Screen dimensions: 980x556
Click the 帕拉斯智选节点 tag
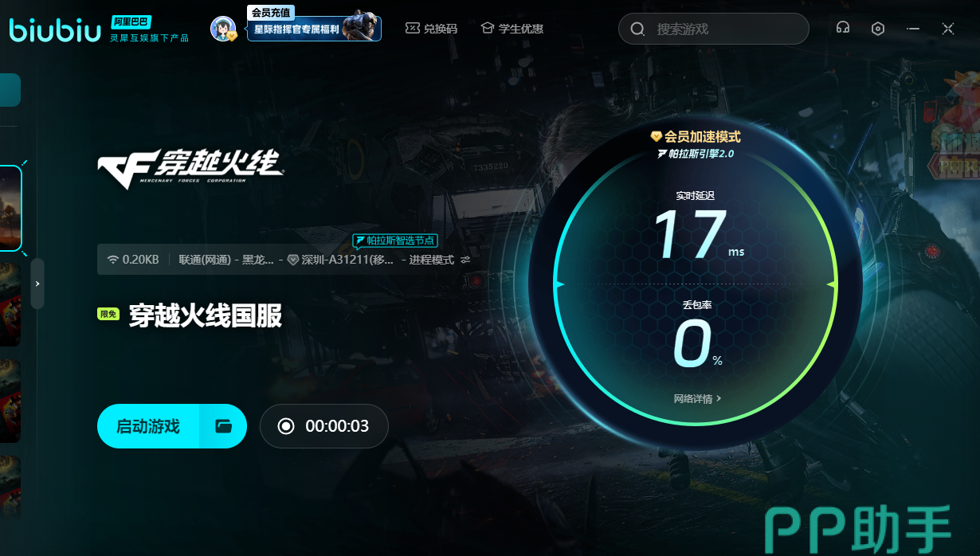(395, 240)
